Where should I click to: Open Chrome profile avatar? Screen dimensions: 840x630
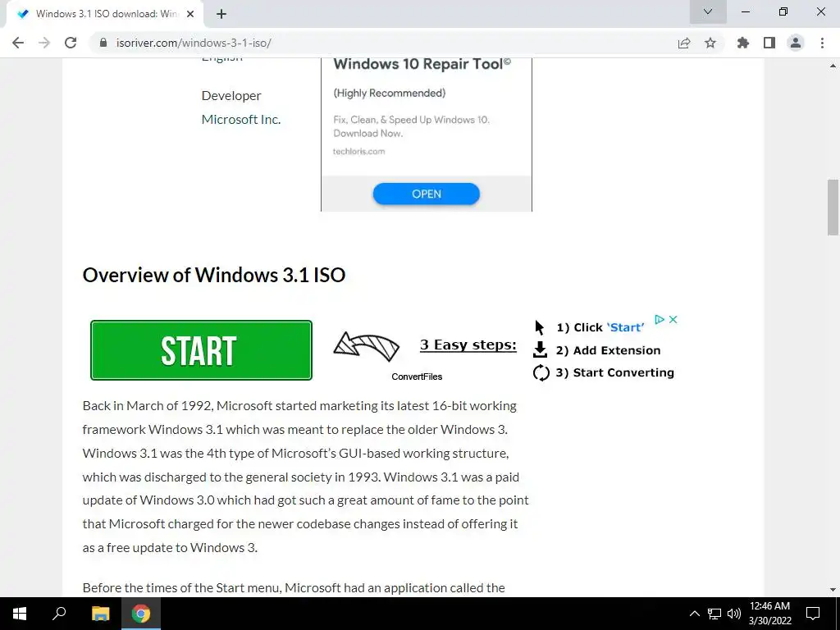click(x=796, y=43)
